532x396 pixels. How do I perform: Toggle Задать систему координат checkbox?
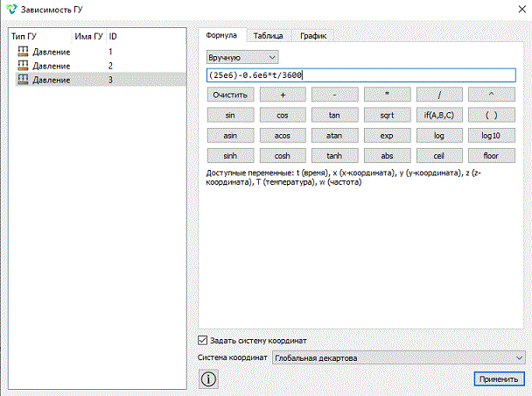coord(202,340)
